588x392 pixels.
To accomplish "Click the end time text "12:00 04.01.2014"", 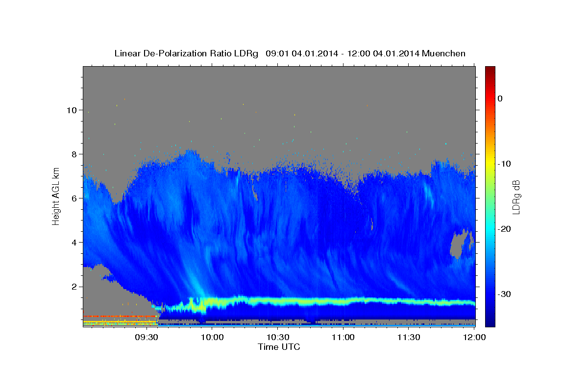I will click(383, 53).
